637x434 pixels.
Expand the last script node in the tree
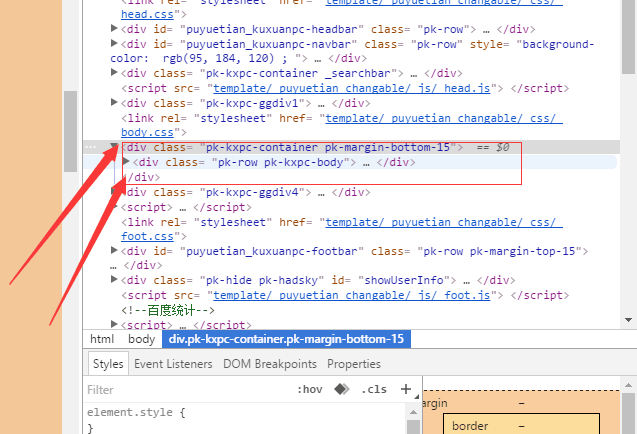[114, 324]
